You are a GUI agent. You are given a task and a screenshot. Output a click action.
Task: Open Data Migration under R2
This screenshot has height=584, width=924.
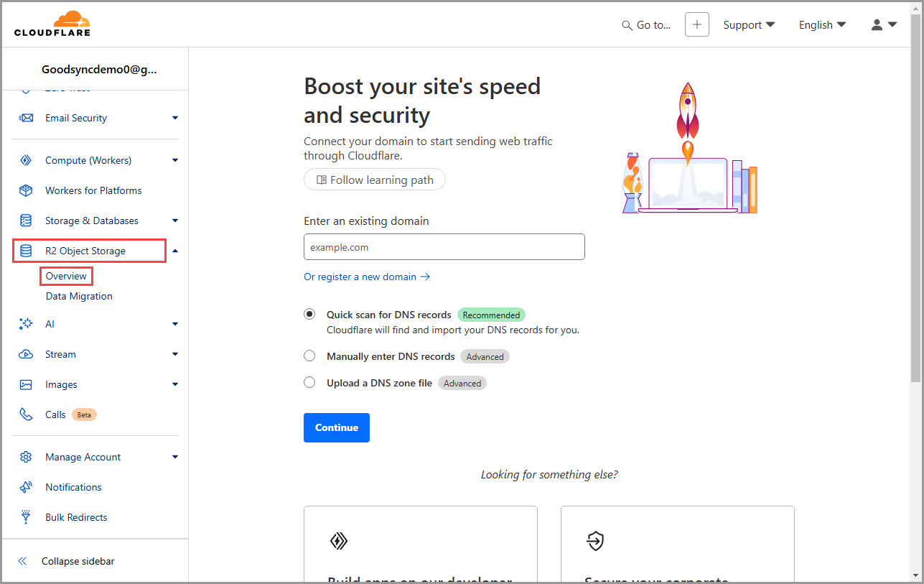[79, 296]
